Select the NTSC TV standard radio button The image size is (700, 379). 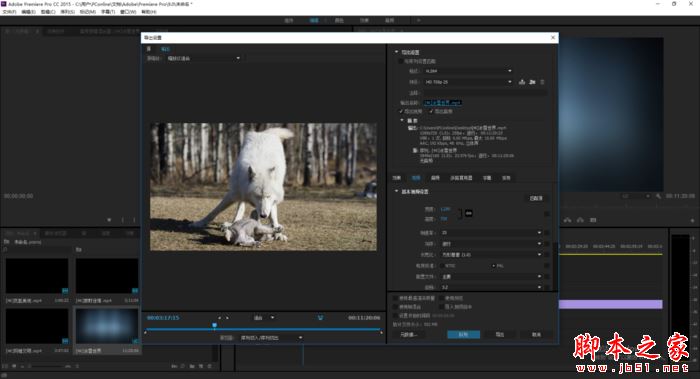pyautogui.click(x=442, y=266)
